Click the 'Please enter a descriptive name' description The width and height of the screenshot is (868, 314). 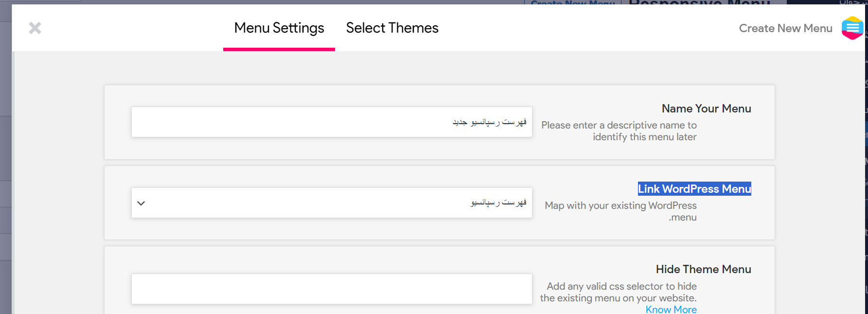[x=619, y=131]
